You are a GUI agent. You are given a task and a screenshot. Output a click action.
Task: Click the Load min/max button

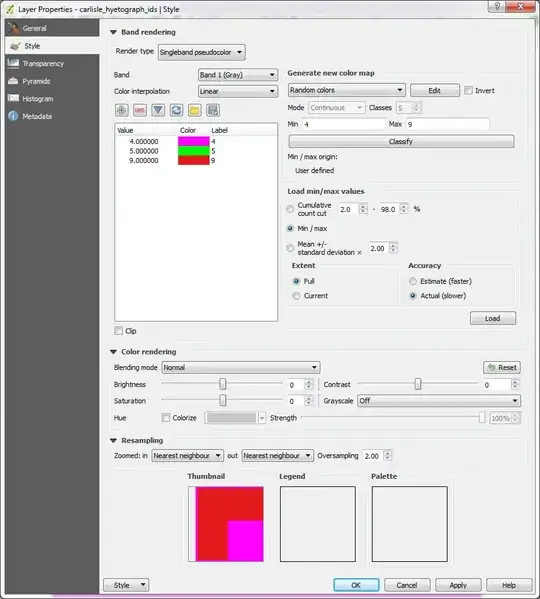coord(493,318)
